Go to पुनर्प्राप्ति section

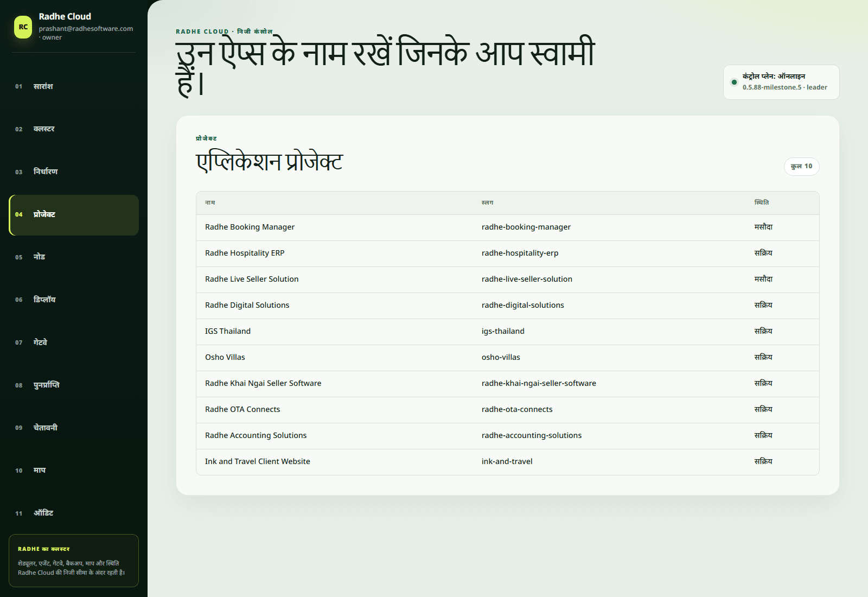pos(74,385)
